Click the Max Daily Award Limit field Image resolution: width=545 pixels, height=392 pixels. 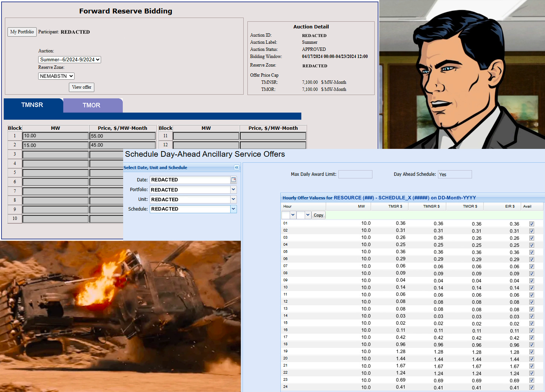click(355, 174)
